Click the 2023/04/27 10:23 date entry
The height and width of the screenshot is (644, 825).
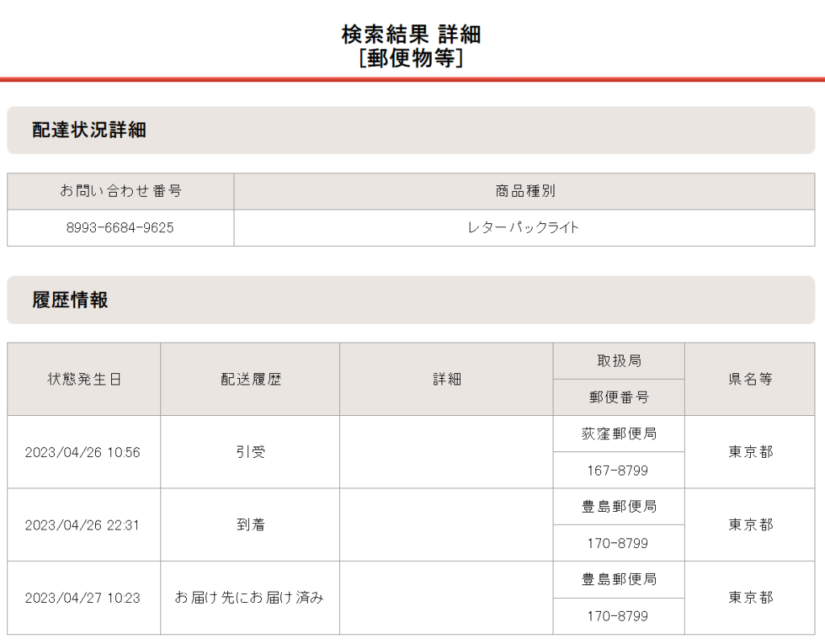click(x=82, y=598)
